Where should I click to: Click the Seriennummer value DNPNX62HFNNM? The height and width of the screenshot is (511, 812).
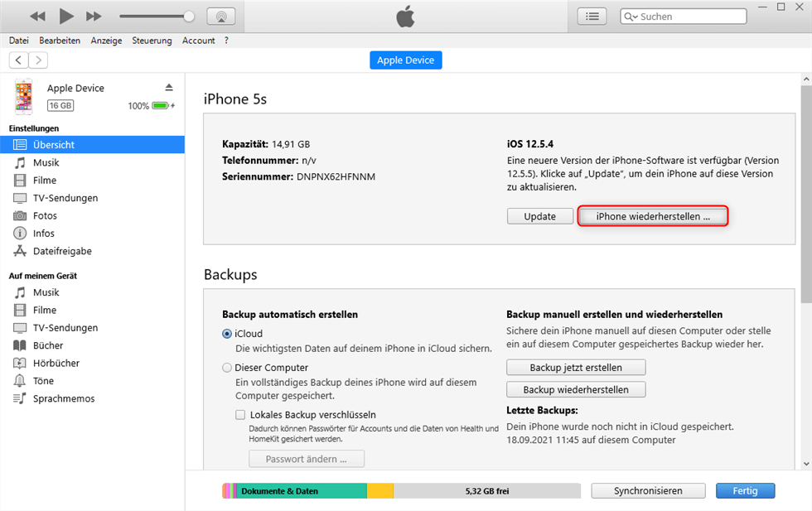pyautogui.click(x=336, y=176)
